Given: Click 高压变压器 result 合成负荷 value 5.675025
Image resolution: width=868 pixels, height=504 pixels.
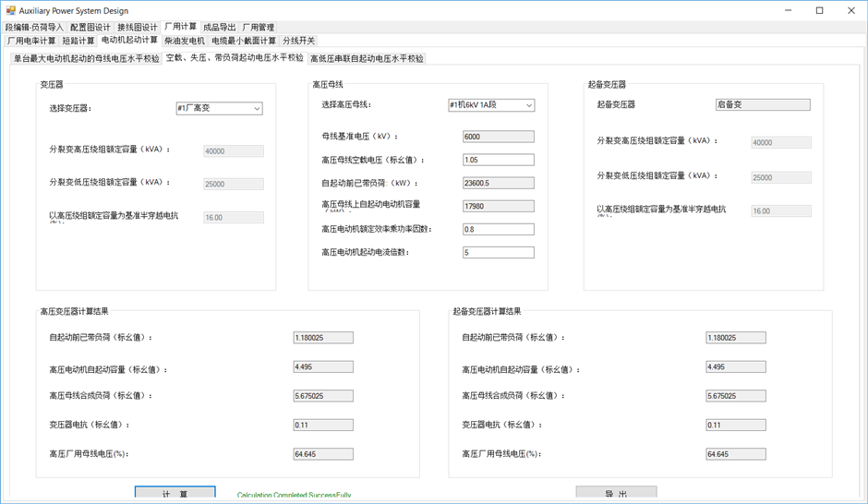Looking at the screenshot, I should tap(323, 396).
